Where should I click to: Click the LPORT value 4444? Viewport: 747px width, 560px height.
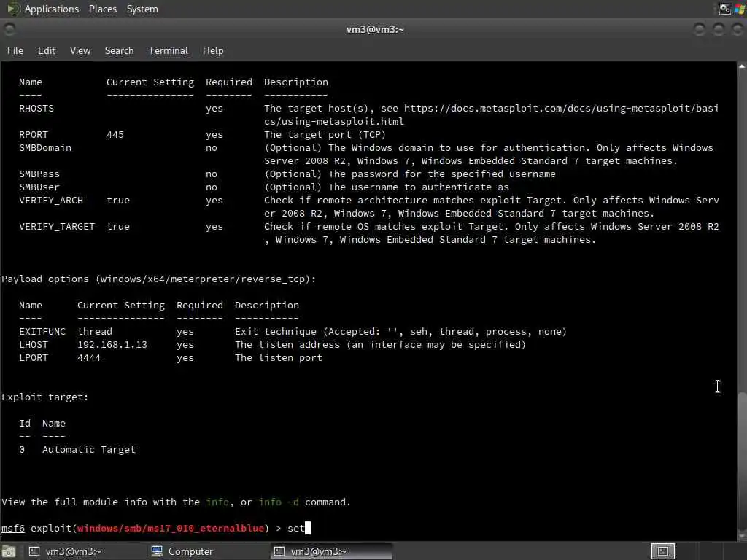point(88,357)
